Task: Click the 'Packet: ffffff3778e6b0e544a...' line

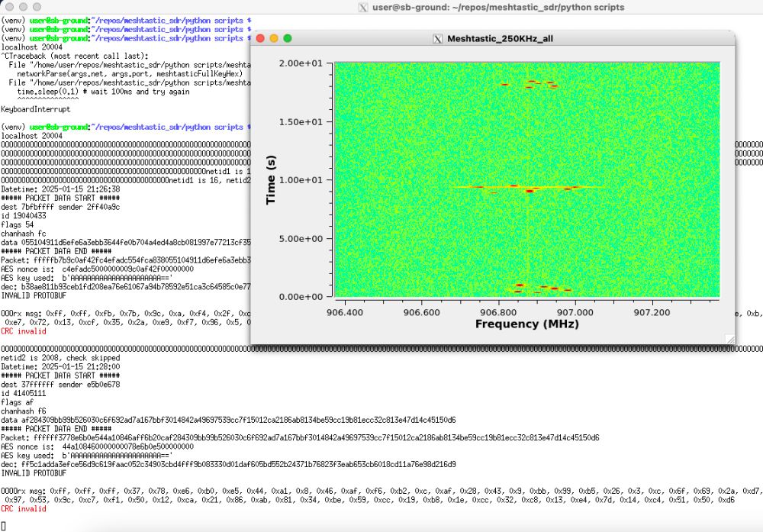Action: pyautogui.click(x=300, y=438)
